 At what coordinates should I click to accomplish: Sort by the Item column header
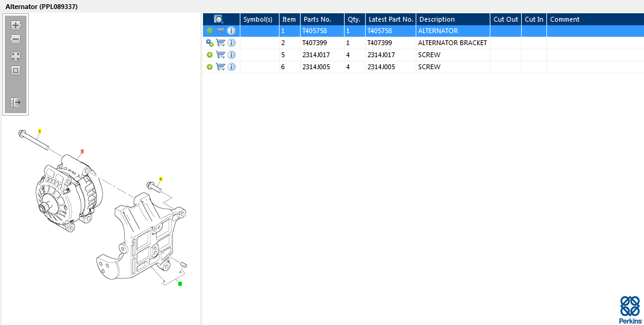(290, 19)
